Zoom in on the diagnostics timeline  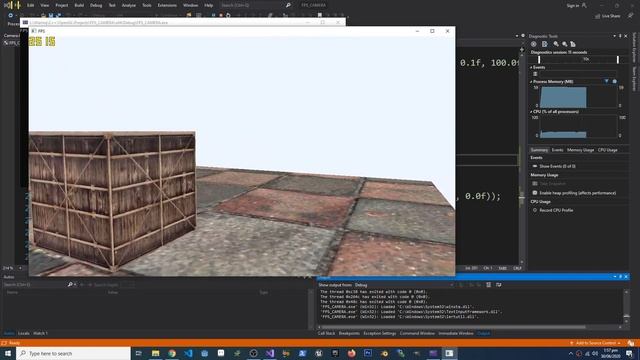(556, 44)
